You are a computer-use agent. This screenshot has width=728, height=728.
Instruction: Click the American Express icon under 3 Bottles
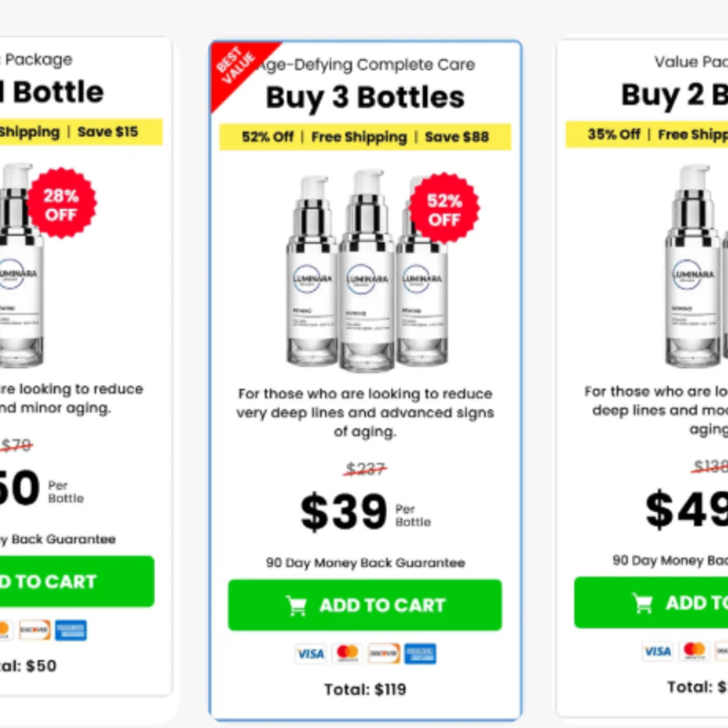tap(420, 654)
